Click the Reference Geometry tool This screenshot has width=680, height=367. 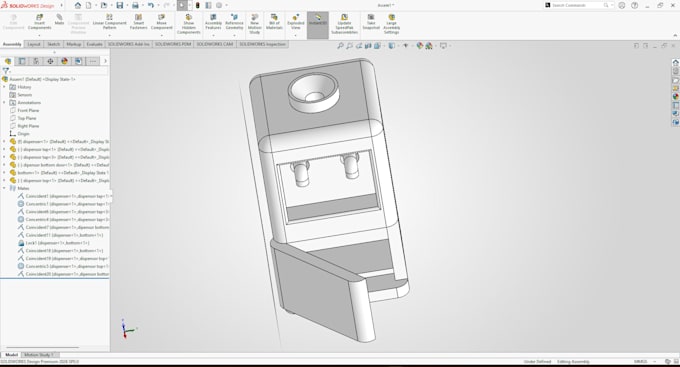(234, 22)
